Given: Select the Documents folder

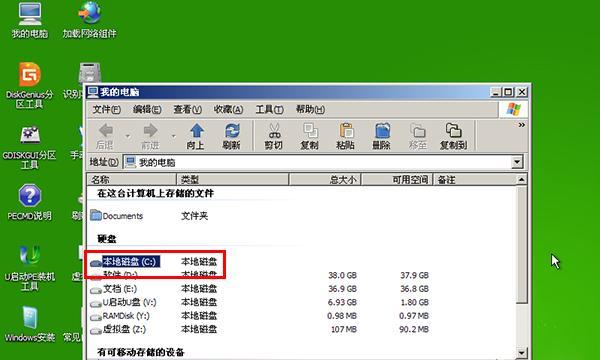Looking at the screenshot, I should pos(117,216).
